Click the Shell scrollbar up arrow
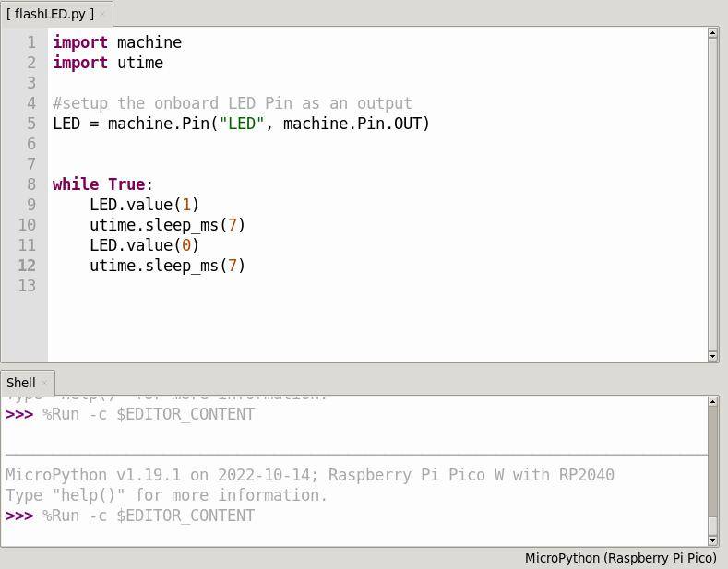 click(x=712, y=402)
